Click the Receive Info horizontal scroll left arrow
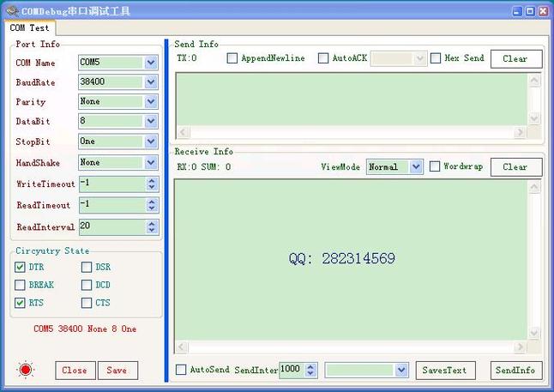Image resolution: width=554 pixels, height=392 pixels. pyautogui.click(x=182, y=347)
